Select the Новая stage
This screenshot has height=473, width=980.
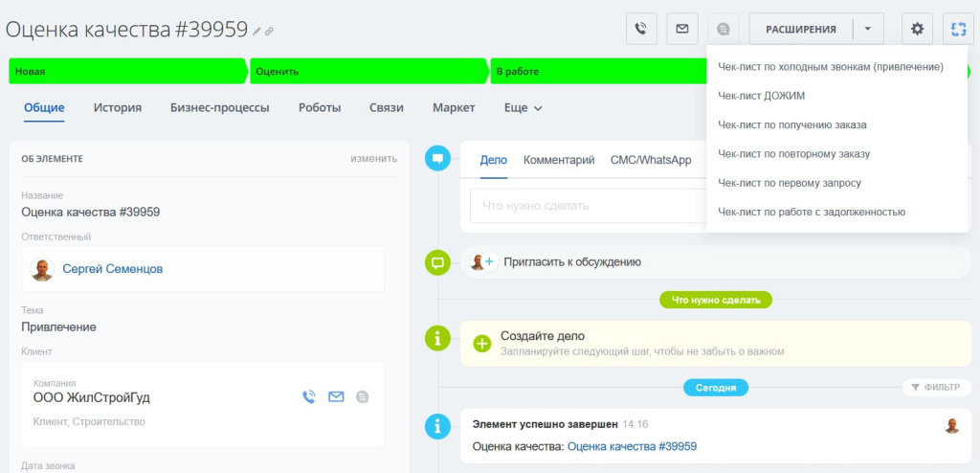point(127,71)
